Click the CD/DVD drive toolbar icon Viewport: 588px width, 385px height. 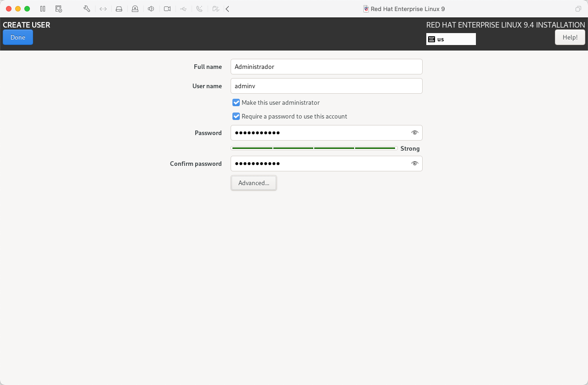point(135,9)
